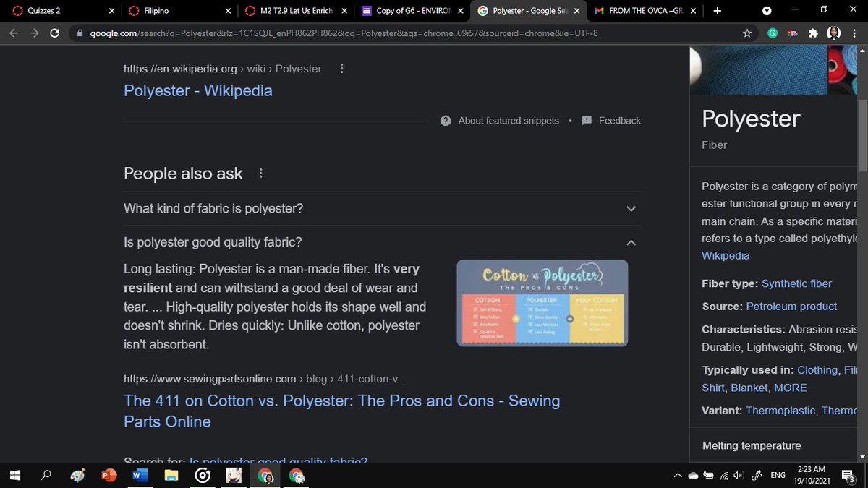
Task: Switch the ENG input language indicator
Action: [778, 476]
